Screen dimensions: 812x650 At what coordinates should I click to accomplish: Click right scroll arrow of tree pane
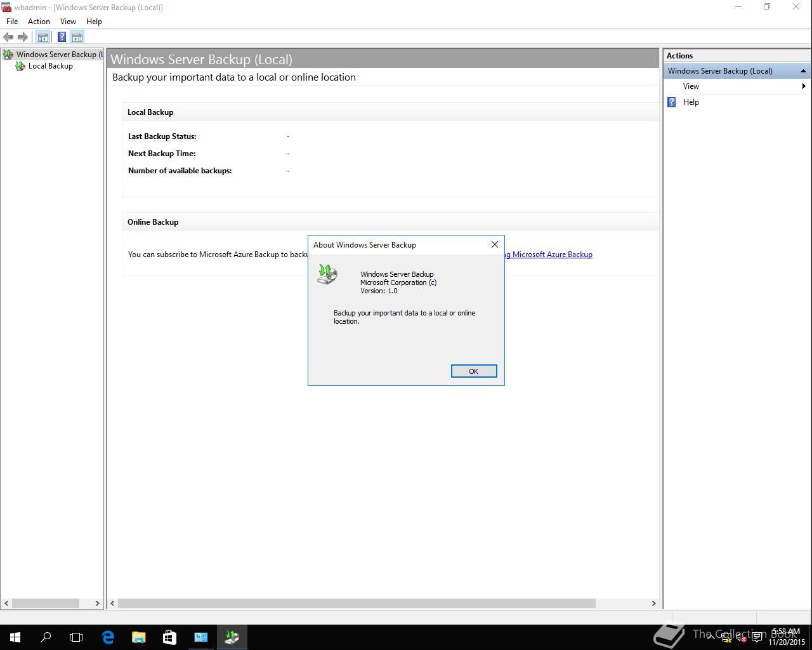(x=98, y=604)
